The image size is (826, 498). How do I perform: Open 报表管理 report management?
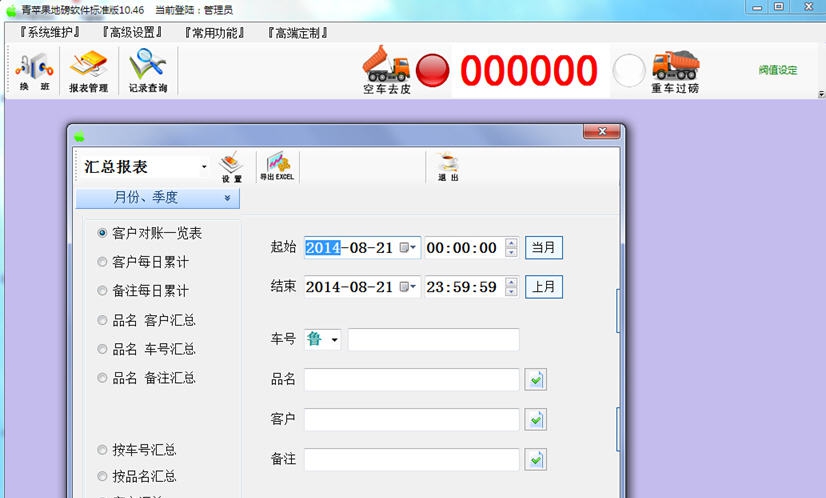[88, 72]
